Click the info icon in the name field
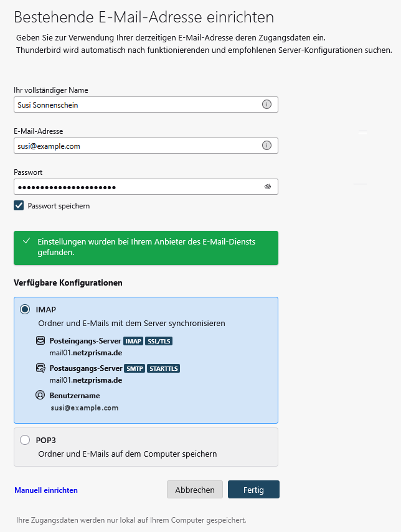 267,105
